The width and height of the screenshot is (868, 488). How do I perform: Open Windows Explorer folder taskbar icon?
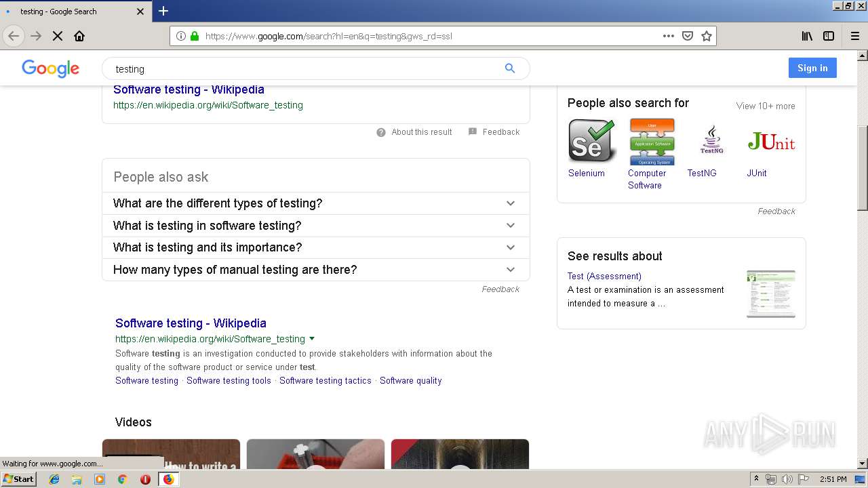[x=77, y=479]
